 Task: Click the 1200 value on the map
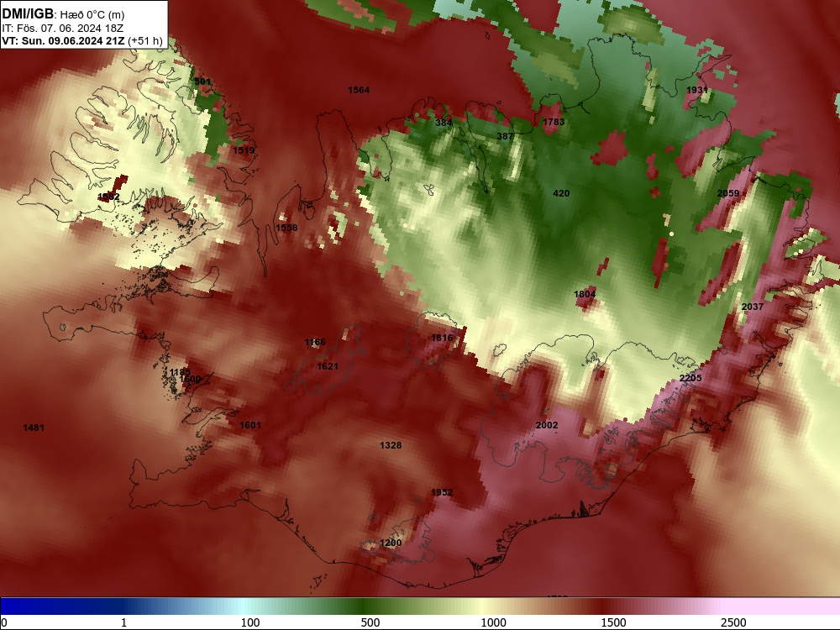tap(391, 543)
